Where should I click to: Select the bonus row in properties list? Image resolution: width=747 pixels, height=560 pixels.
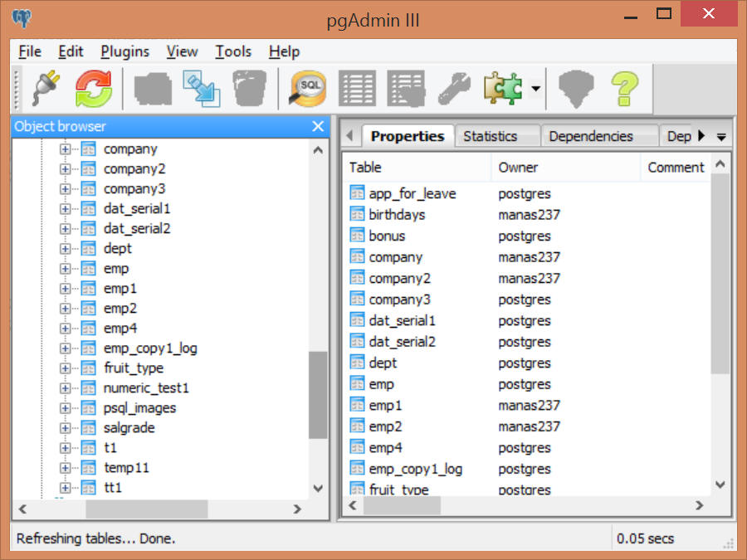click(529, 236)
